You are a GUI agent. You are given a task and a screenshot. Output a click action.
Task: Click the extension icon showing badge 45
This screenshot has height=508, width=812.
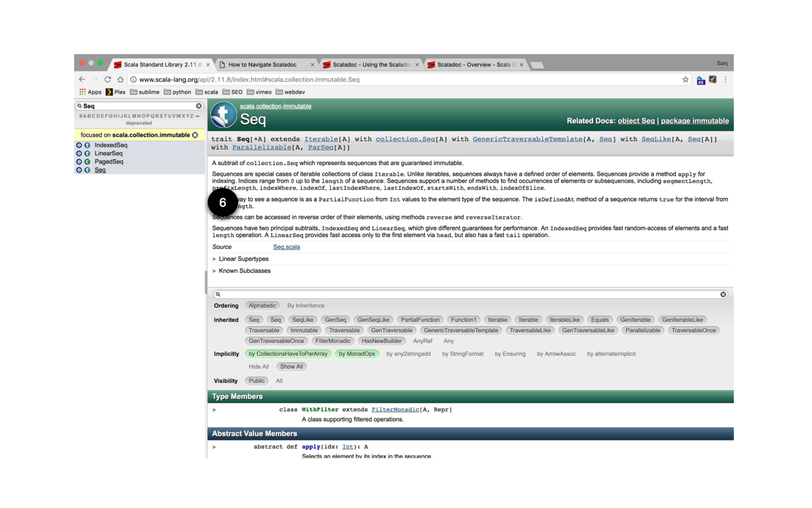pyautogui.click(x=701, y=79)
